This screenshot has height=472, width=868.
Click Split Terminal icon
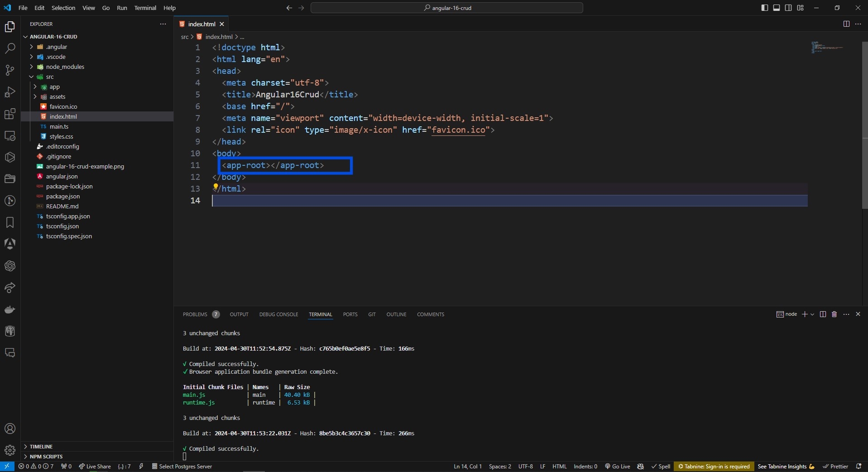[823, 314]
